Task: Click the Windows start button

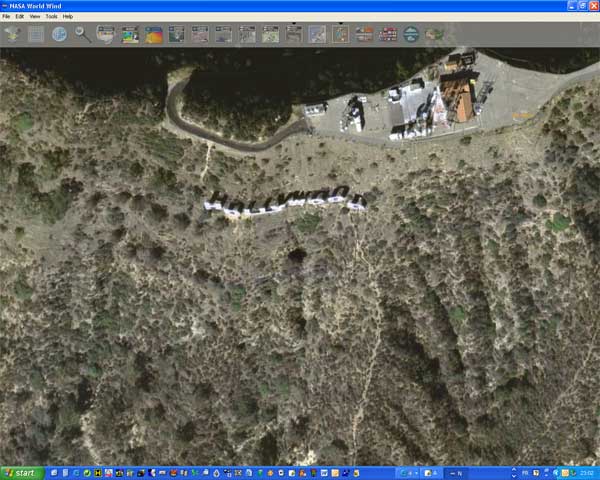Action: pyautogui.click(x=20, y=472)
